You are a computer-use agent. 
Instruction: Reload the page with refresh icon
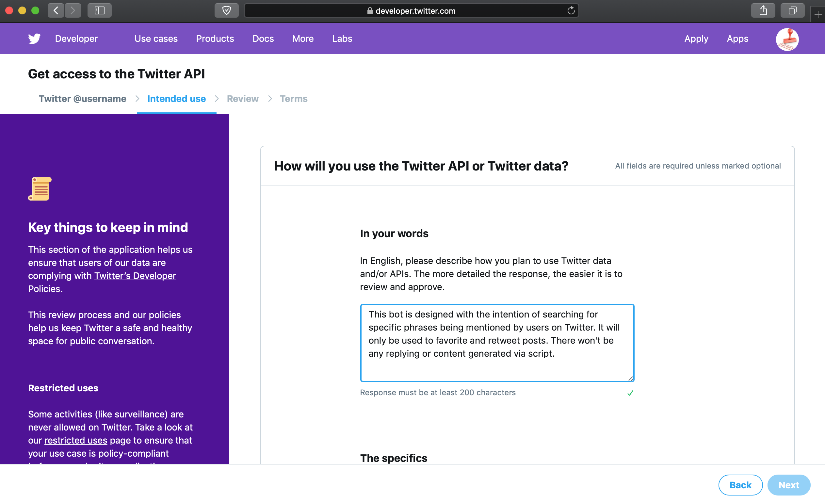[x=571, y=11]
